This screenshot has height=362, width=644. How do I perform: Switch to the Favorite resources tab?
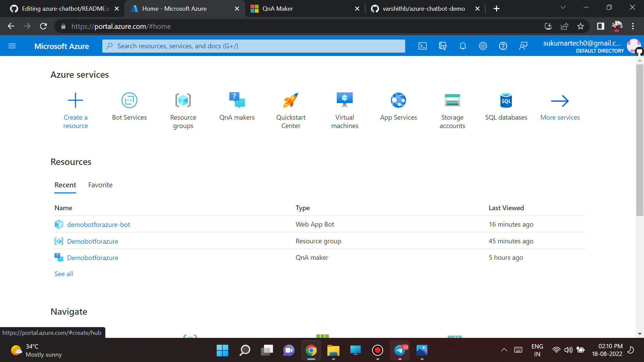tap(100, 185)
